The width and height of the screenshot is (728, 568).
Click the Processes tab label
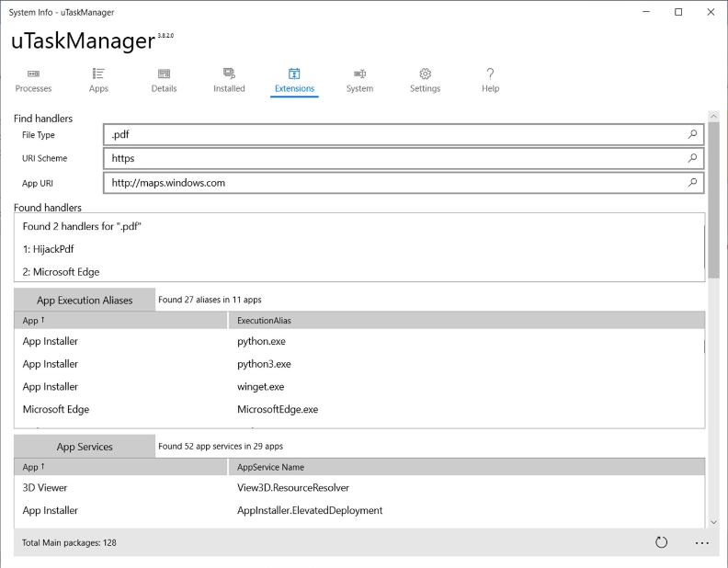33,88
